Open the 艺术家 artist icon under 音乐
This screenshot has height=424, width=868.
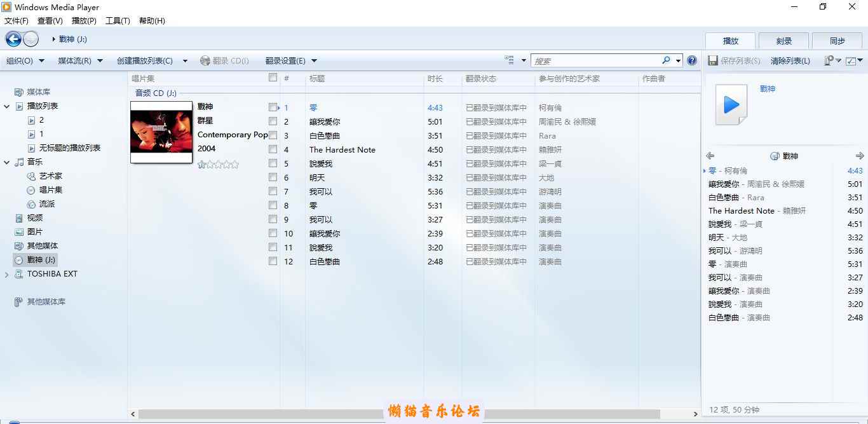(31, 176)
